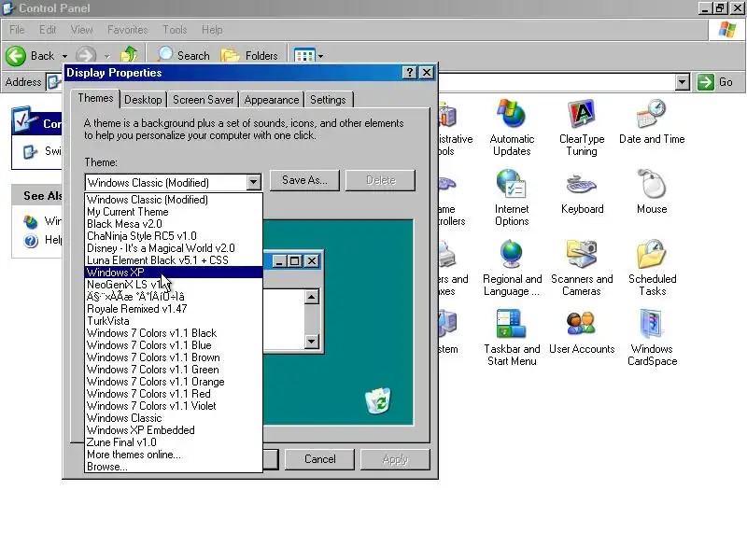
Task: Click the Forward arrow in the toolbar
Action: 86,56
